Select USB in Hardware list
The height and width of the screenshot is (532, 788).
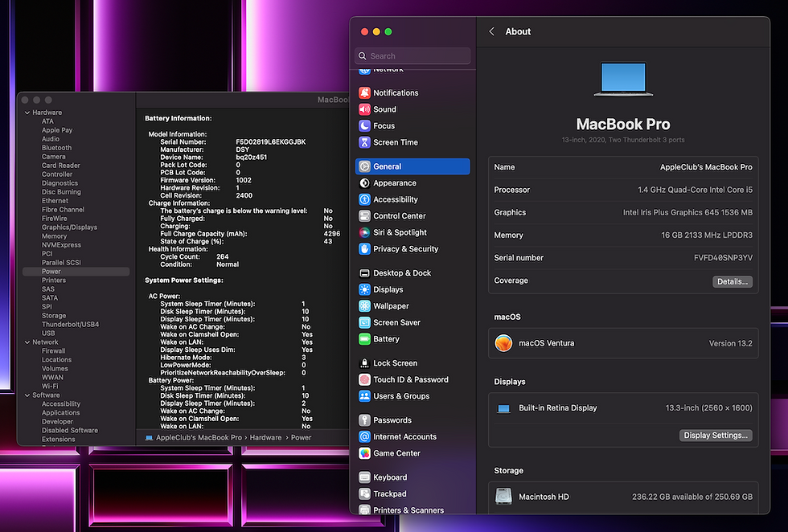coord(47,333)
